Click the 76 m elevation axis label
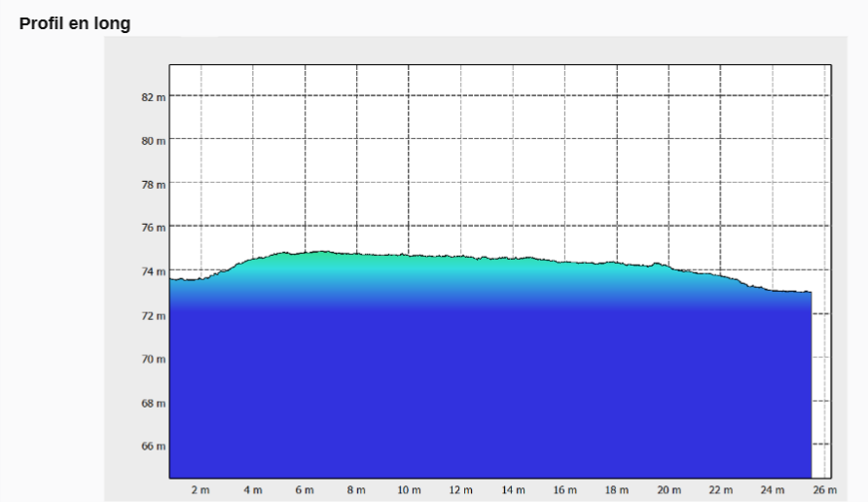 (154, 228)
